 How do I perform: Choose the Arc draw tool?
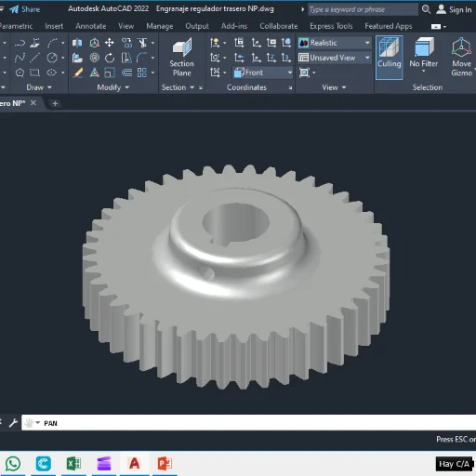click(52, 43)
